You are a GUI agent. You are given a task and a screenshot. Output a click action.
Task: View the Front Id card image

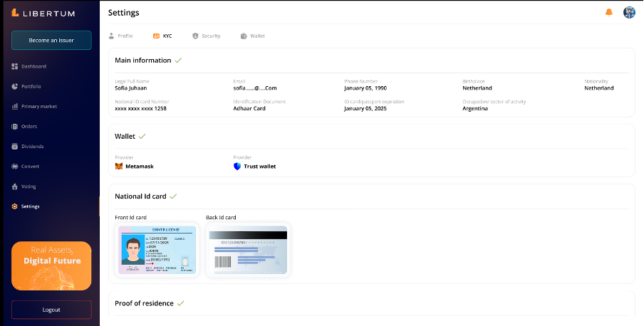coord(156,251)
